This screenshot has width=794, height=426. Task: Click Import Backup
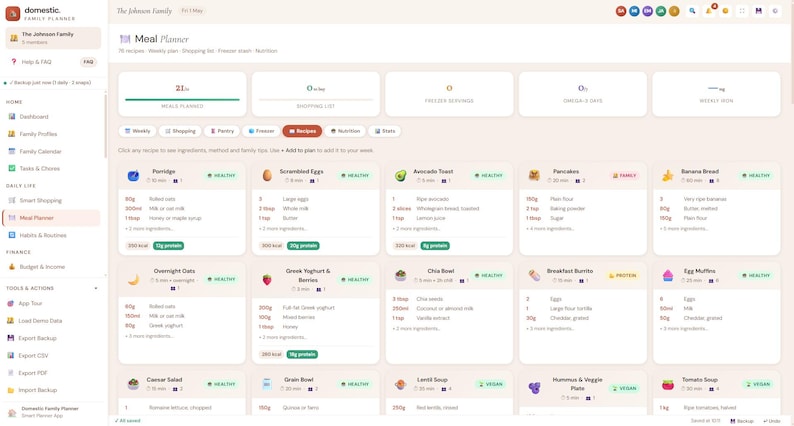pos(52,390)
